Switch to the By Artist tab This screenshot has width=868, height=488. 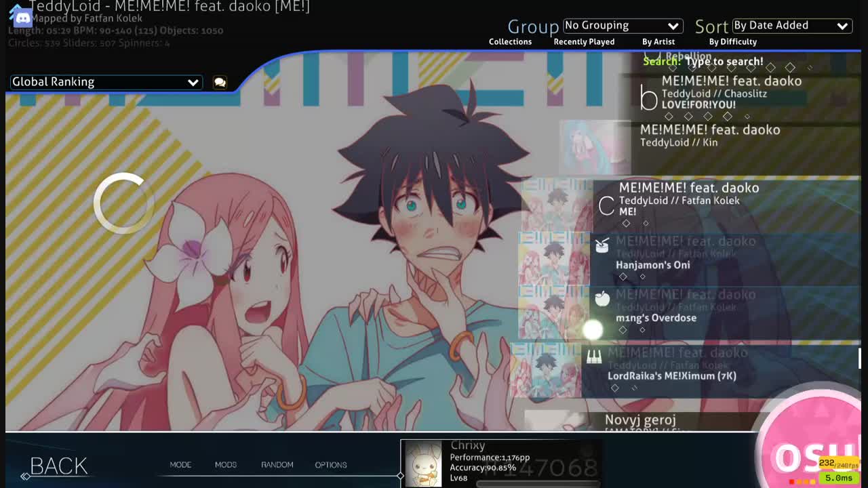[x=658, y=42]
